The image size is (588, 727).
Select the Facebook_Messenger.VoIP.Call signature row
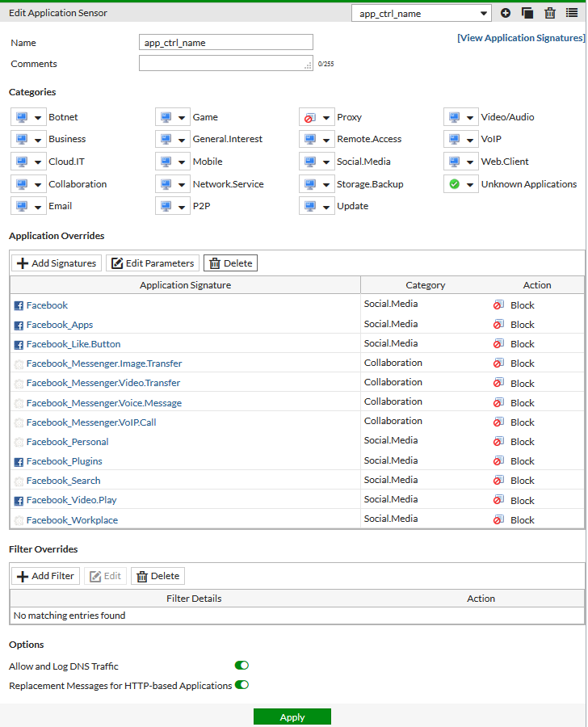[90, 422]
